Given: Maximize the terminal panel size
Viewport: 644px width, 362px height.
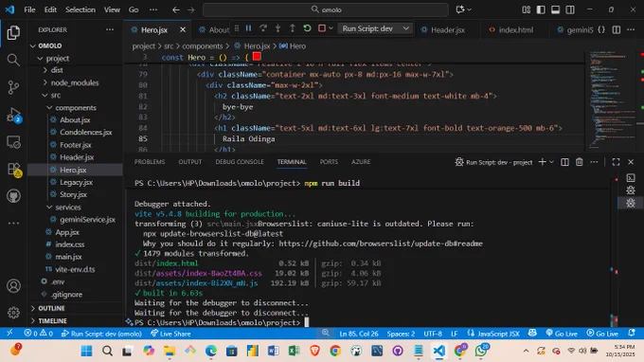Looking at the screenshot, I should pyautogui.click(x=616, y=162).
